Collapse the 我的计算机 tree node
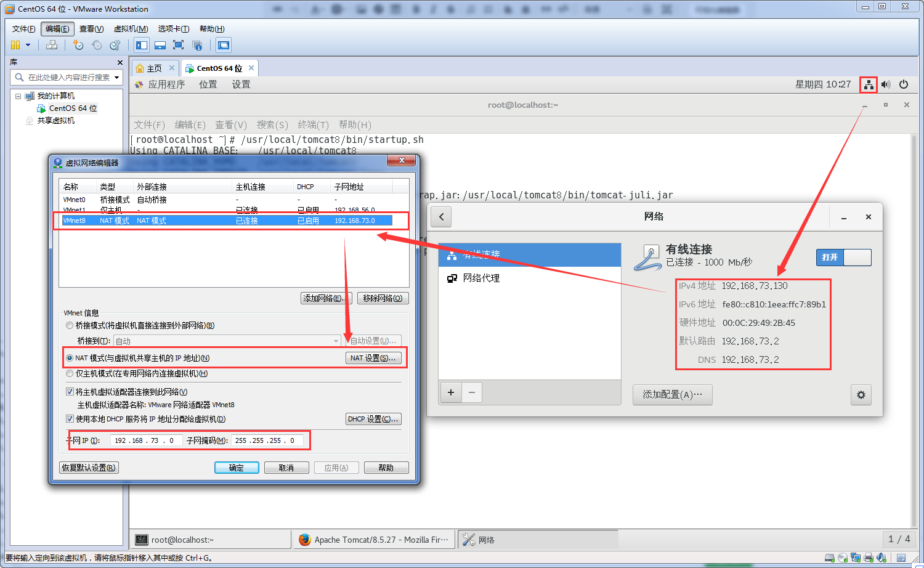924x568 pixels. 18,96
